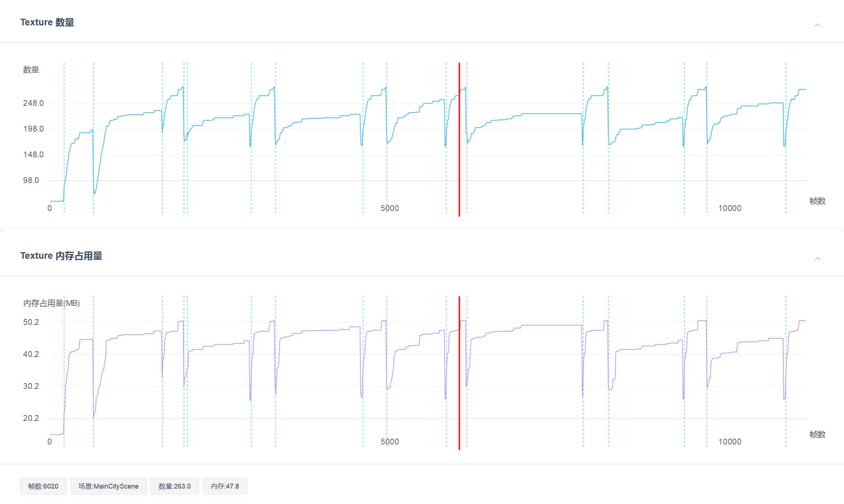Click the 50.2 y-axis label
This screenshot has height=504, width=844.
tap(31, 322)
